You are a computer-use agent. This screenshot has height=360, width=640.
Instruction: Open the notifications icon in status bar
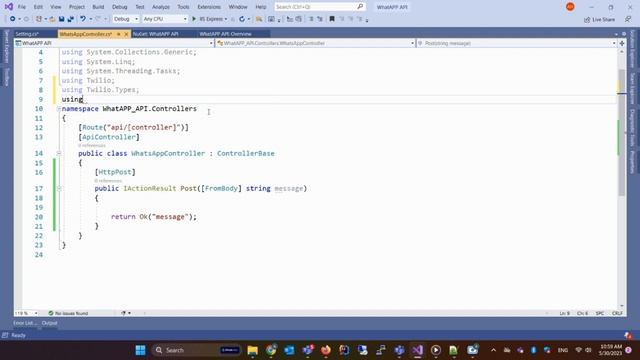[x=628, y=335]
